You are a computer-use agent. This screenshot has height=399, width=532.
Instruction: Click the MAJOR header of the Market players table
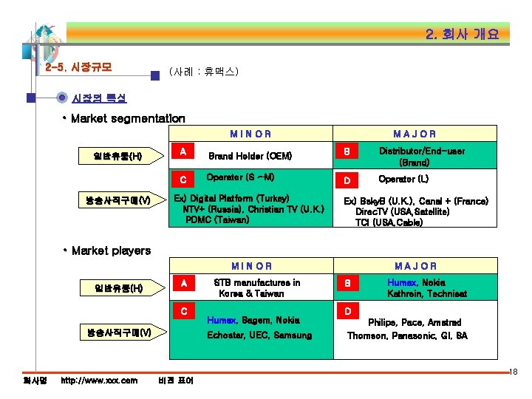coord(415,266)
